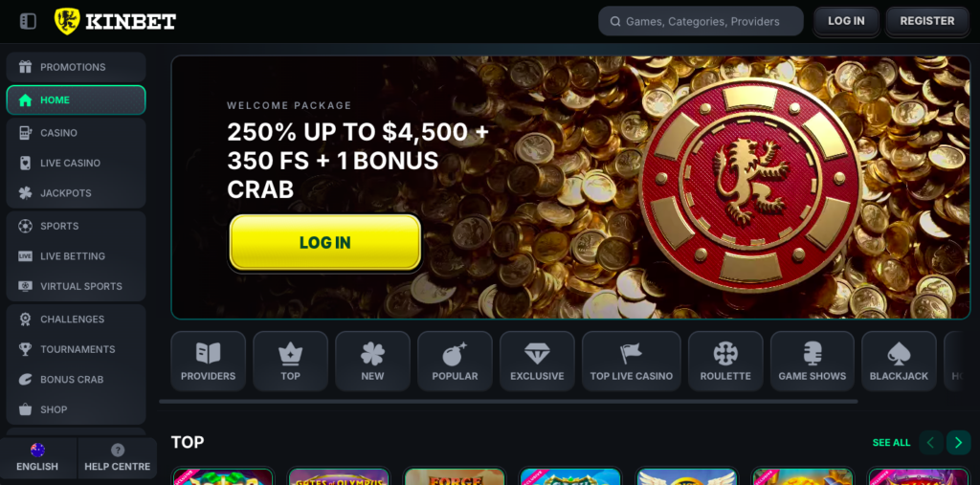Click the Games, Categories, Providers search field

(701, 21)
